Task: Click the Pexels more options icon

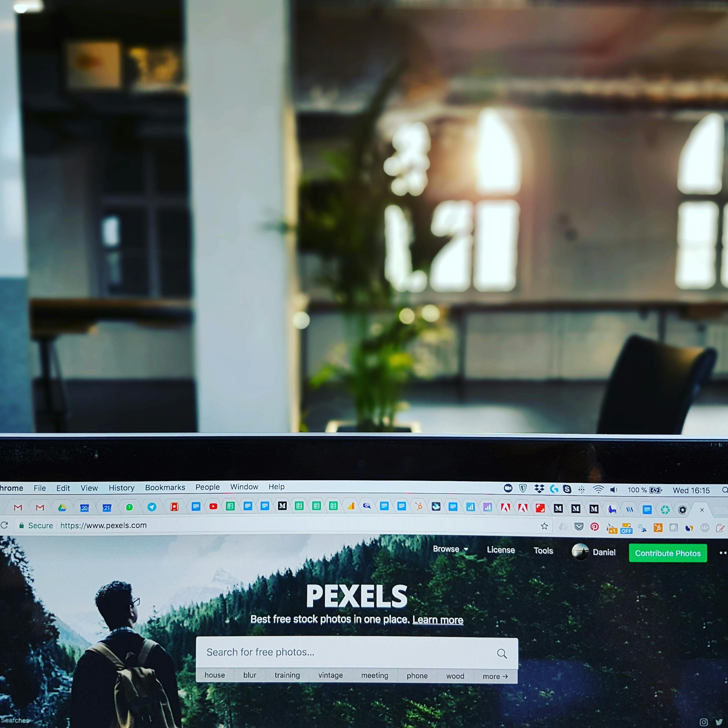Action: 722,553
